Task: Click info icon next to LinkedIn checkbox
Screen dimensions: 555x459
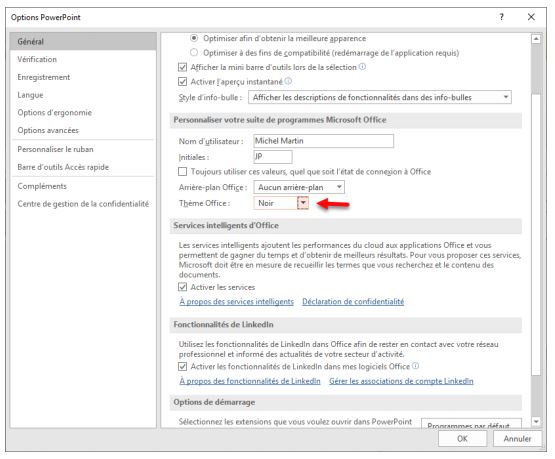Action: click(x=416, y=366)
